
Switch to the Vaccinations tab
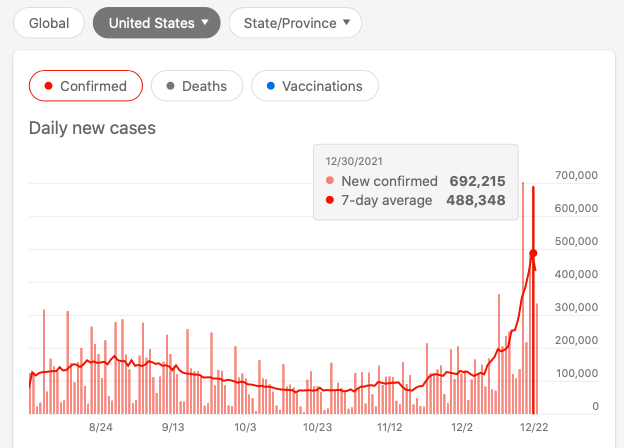pos(314,86)
